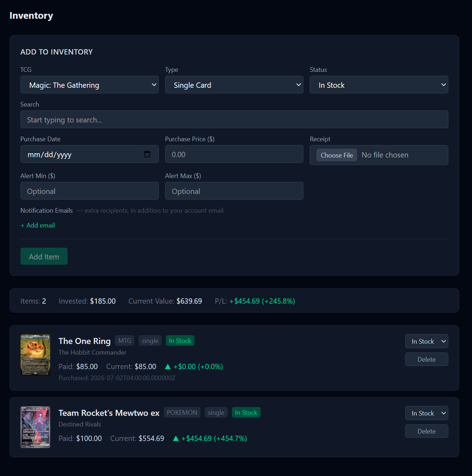Click the Purchased date on The One Ring

click(117, 378)
